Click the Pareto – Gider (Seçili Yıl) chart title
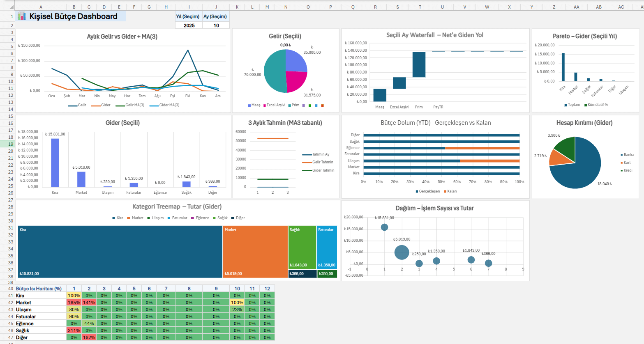The height and width of the screenshot is (344, 644). click(584, 36)
